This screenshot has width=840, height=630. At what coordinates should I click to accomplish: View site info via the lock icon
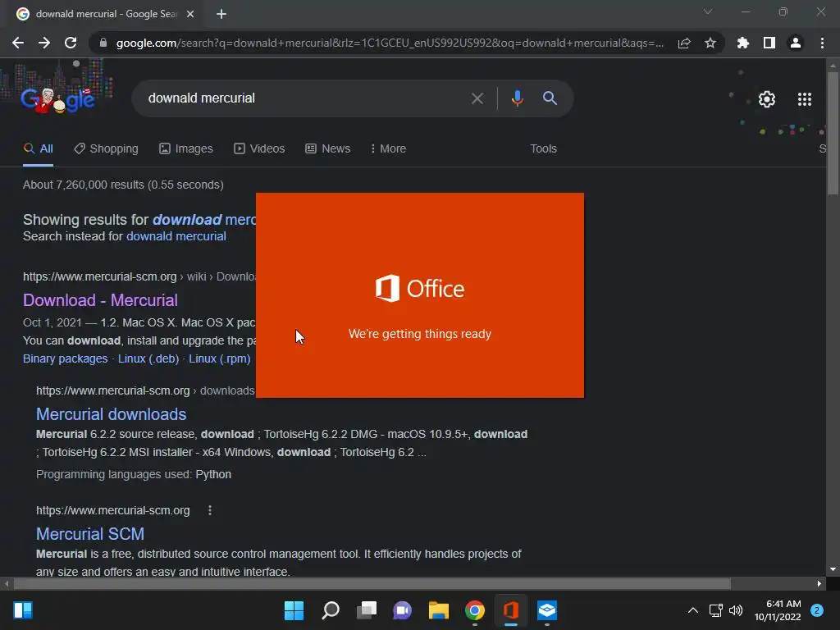[x=103, y=43]
